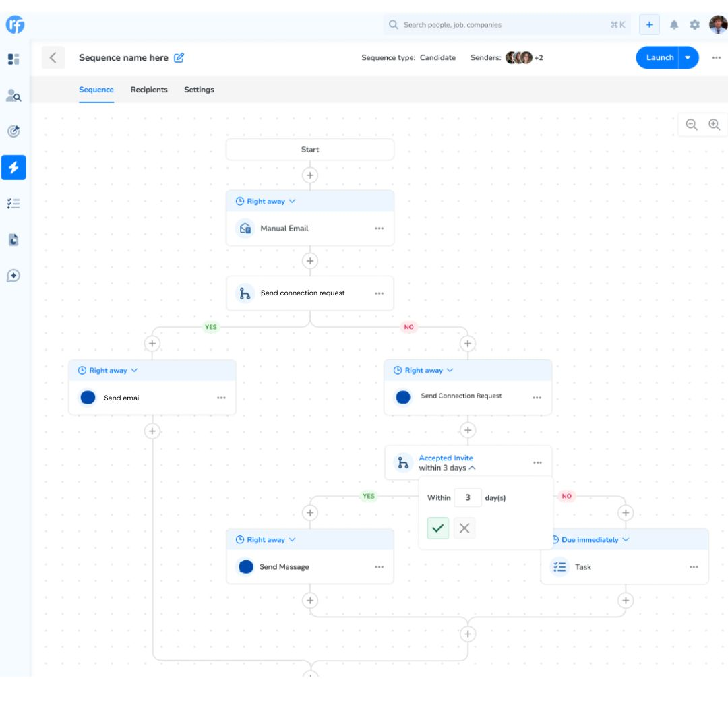Open Right away dropdown above Send email
Image resolution: width=728 pixels, height=728 pixels.
click(x=108, y=371)
